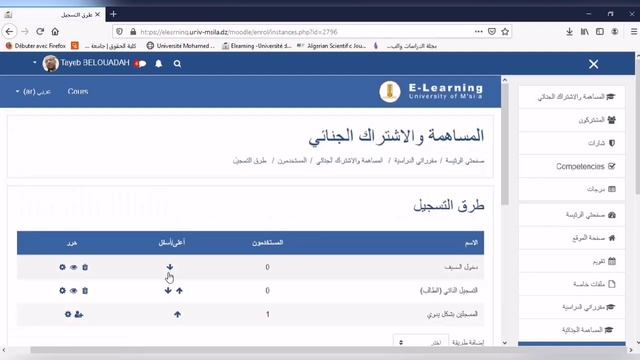The height and width of the screenshot is (360, 640).
Task: Open the new tab plus button
Action: 113,14
